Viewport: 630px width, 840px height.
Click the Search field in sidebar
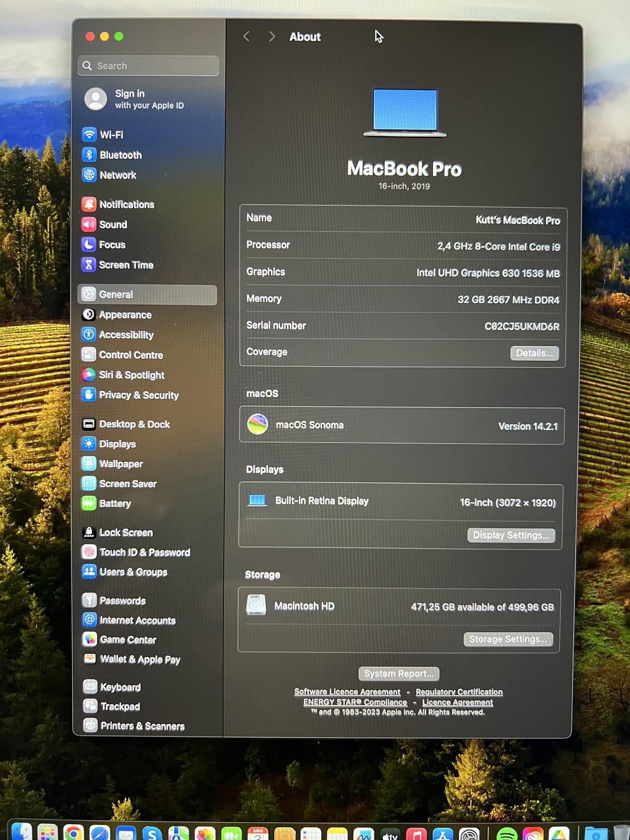click(x=148, y=66)
